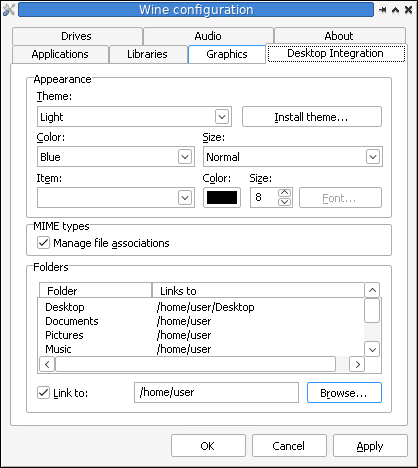Open the Size dropdown showing Normal
The height and width of the screenshot is (468, 418).
[293, 157]
